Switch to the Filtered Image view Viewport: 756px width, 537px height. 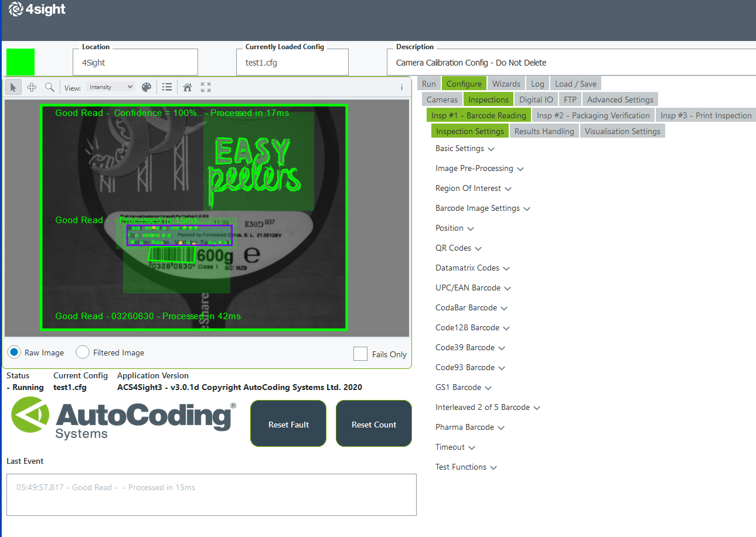click(82, 352)
